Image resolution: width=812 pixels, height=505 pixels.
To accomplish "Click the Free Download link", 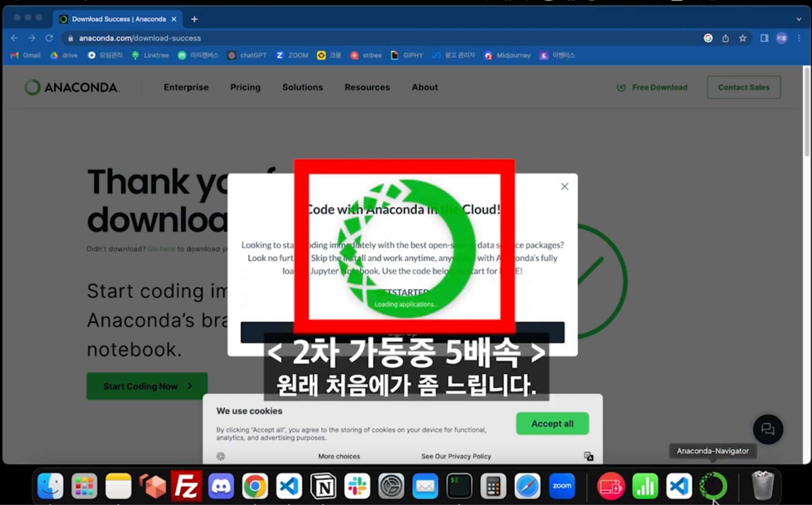I will (x=652, y=87).
